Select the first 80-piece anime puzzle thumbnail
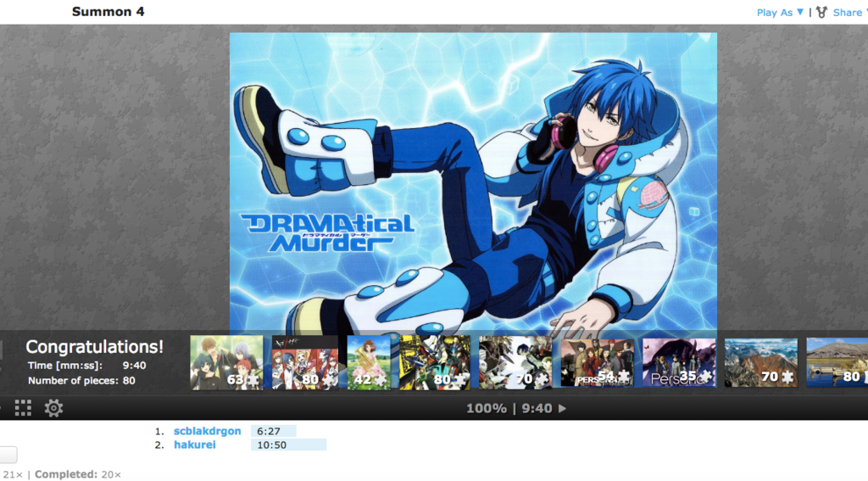 (x=305, y=362)
